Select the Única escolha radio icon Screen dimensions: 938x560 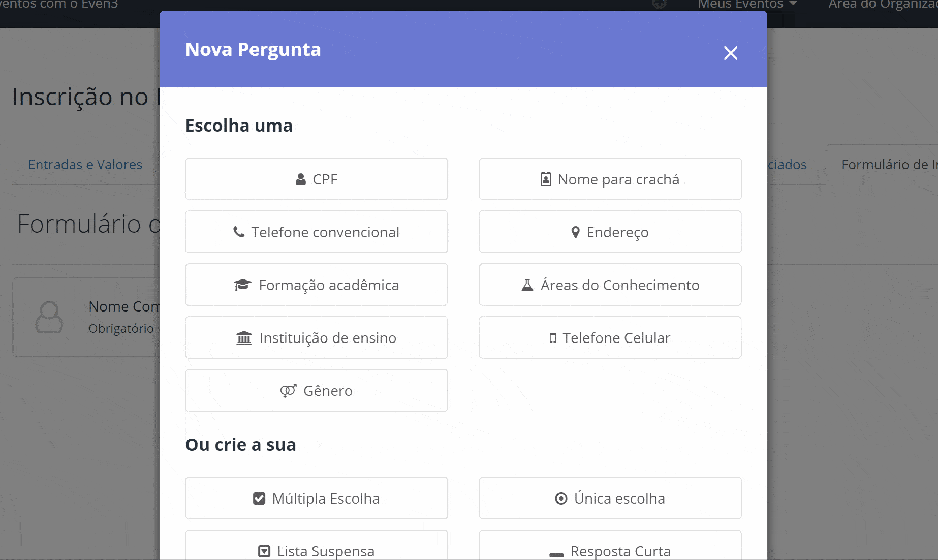pyautogui.click(x=560, y=498)
